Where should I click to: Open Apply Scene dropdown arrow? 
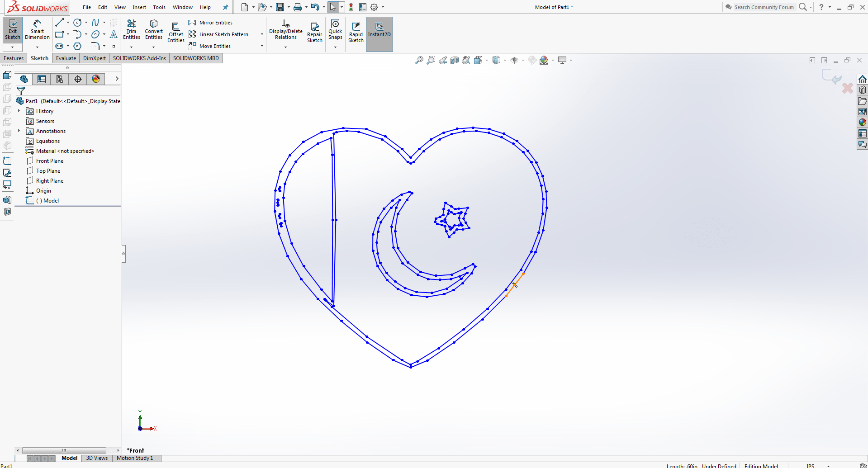click(x=553, y=60)
